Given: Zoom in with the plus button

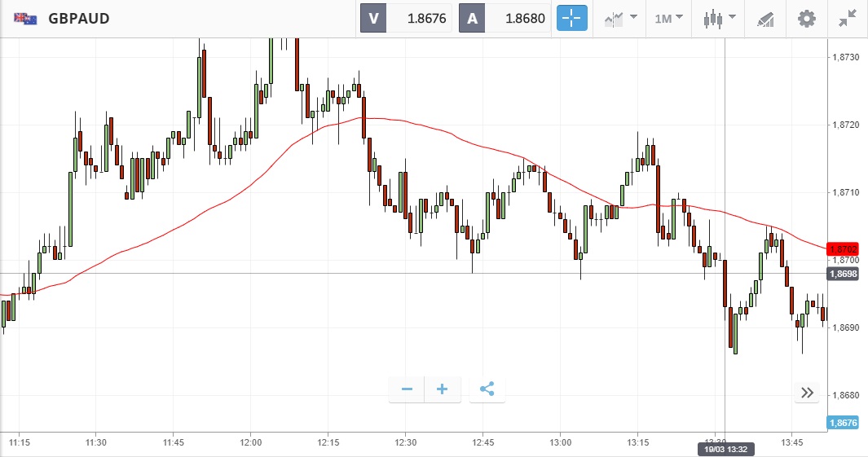Looking at the screenshot, I should point(443,389).
